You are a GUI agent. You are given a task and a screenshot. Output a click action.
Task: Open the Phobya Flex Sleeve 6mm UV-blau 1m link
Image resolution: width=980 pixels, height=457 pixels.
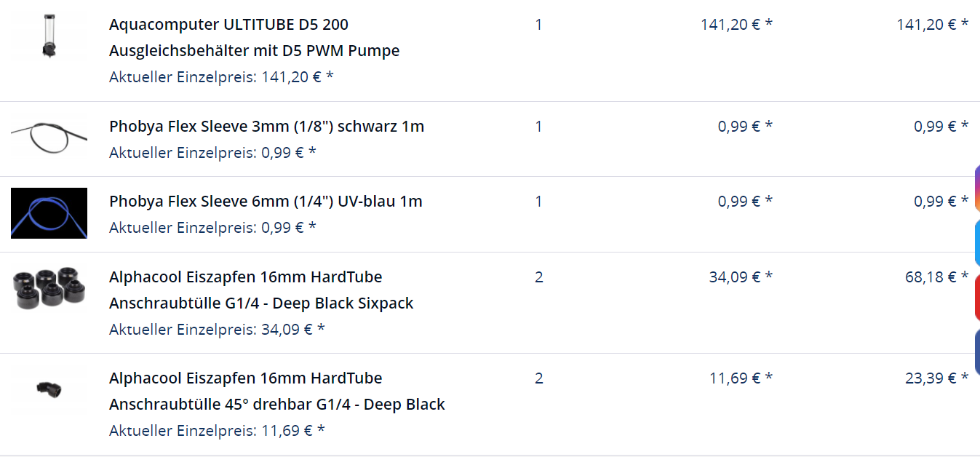pos(266,202)
